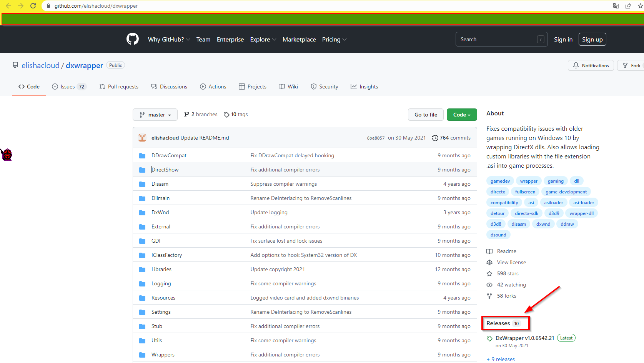
Task: Open the Team link in header
Action: [x=203, y=40]
